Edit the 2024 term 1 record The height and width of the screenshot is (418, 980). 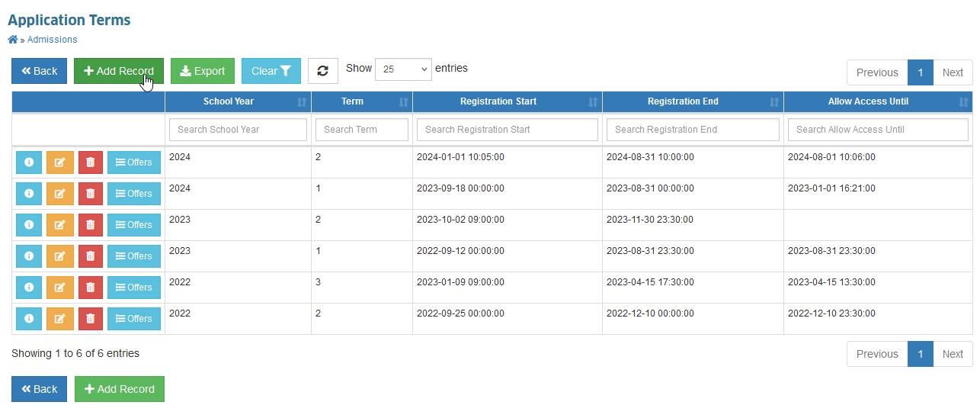[59, 194]
